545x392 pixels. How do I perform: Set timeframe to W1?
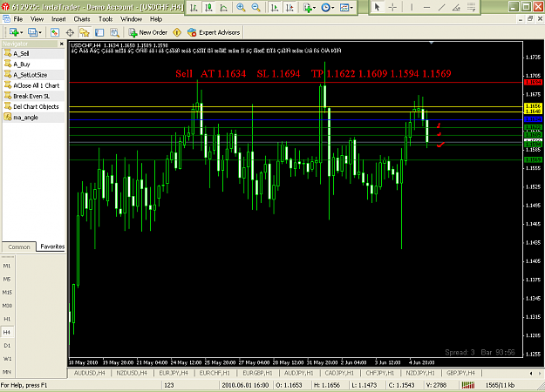(x=7, y=359)
